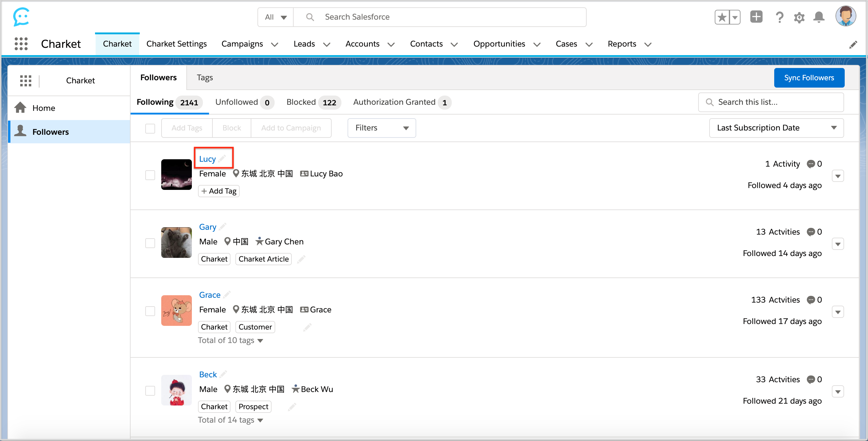
Task: Click the edit navigation pencil icon
Action: pyautogui.click(x=853, y=45)
